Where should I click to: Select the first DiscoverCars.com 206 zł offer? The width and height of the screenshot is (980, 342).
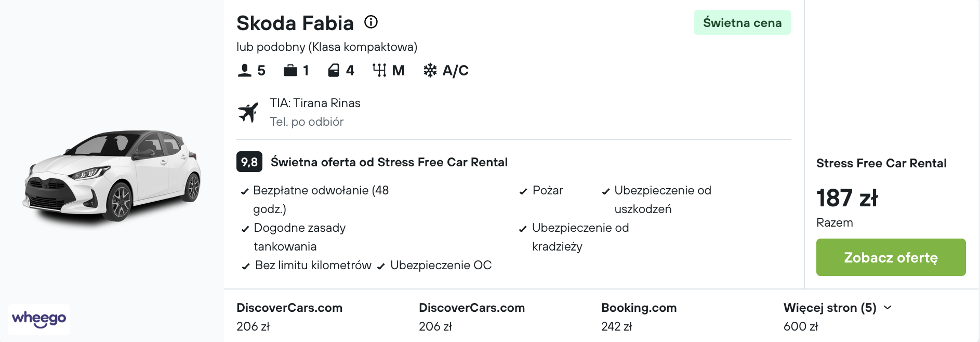[x=289, y=317]
